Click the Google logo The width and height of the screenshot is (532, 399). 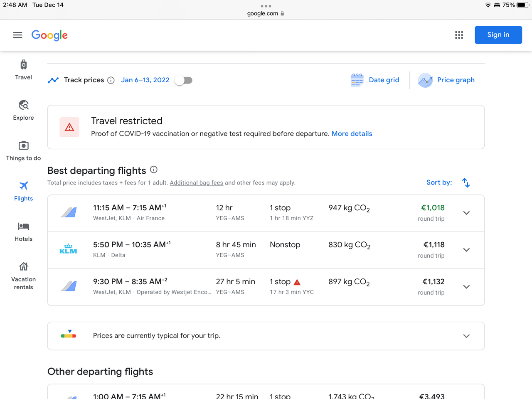pyautogui.click(x=49, y=35)
